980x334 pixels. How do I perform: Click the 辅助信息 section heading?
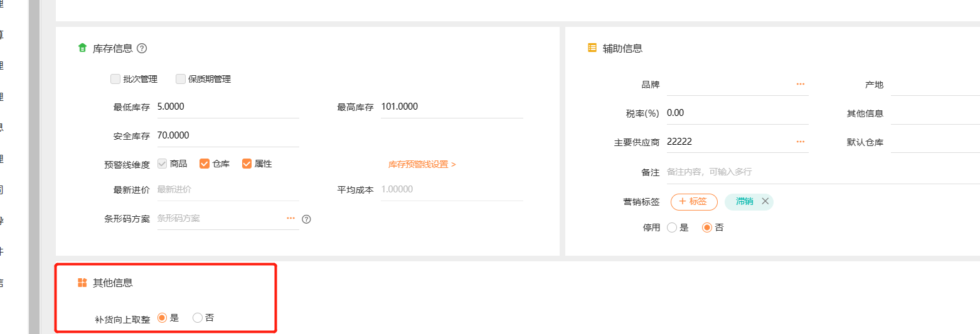[622, 48]
